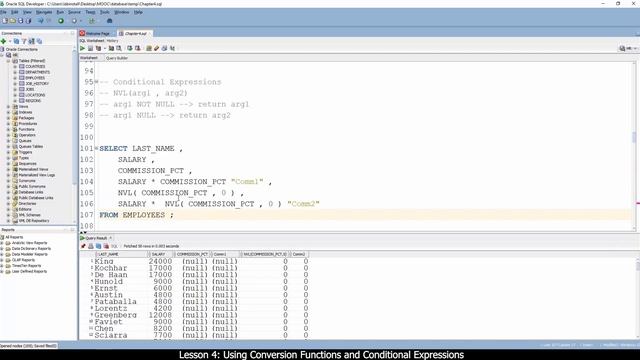Viewport: 640px width, 360px height.
Task: Click the Refresh connections icon
Action: point(16,41)
